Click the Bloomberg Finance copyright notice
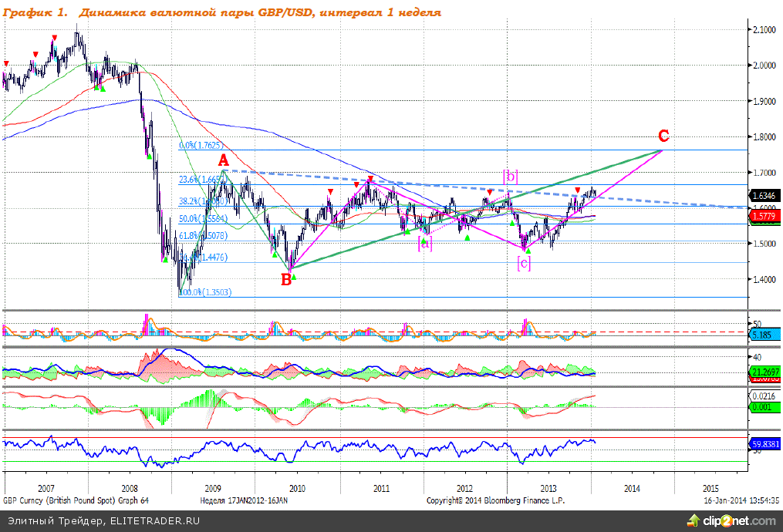 pos(495,500)
